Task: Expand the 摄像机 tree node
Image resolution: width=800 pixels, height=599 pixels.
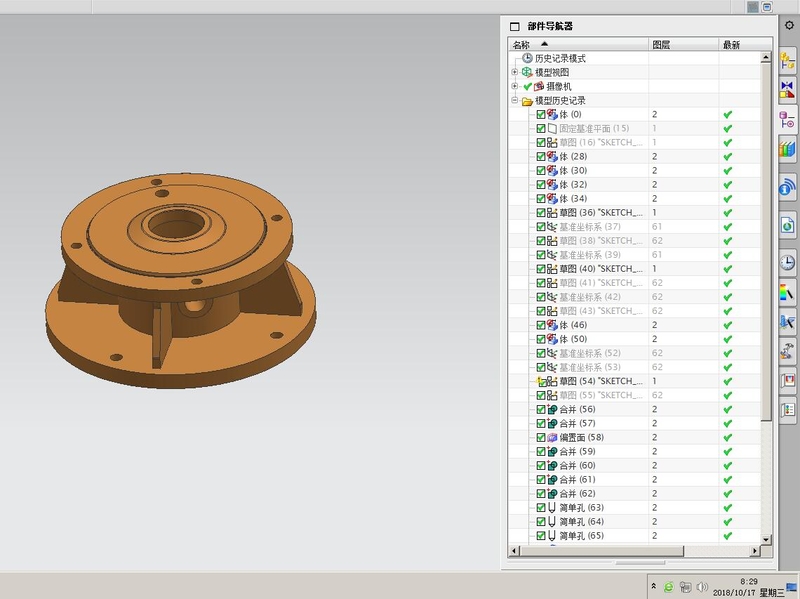Action: pyautogui.click(x=515, y=86)
